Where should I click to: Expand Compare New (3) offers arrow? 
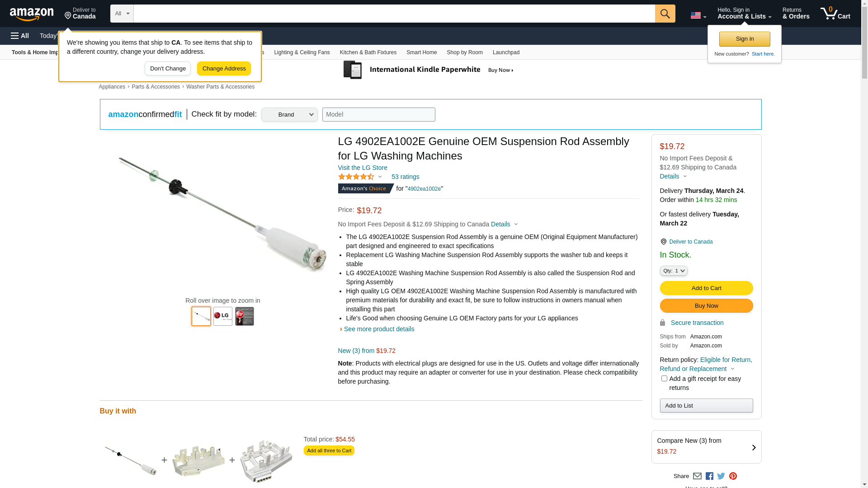[754, 447]
